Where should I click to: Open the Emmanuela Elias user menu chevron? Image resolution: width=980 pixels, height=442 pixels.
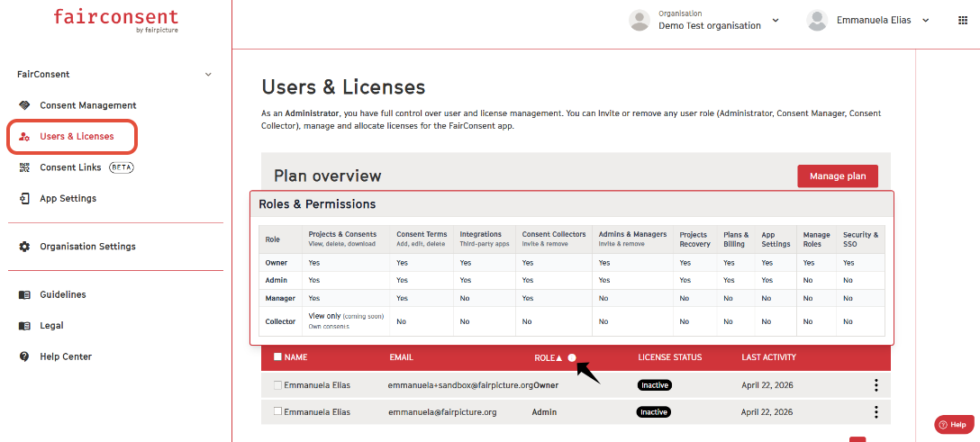926,20
